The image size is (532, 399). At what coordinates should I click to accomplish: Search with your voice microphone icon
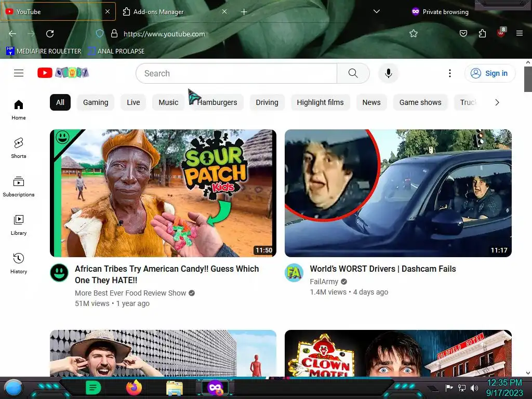click(389, 73)
